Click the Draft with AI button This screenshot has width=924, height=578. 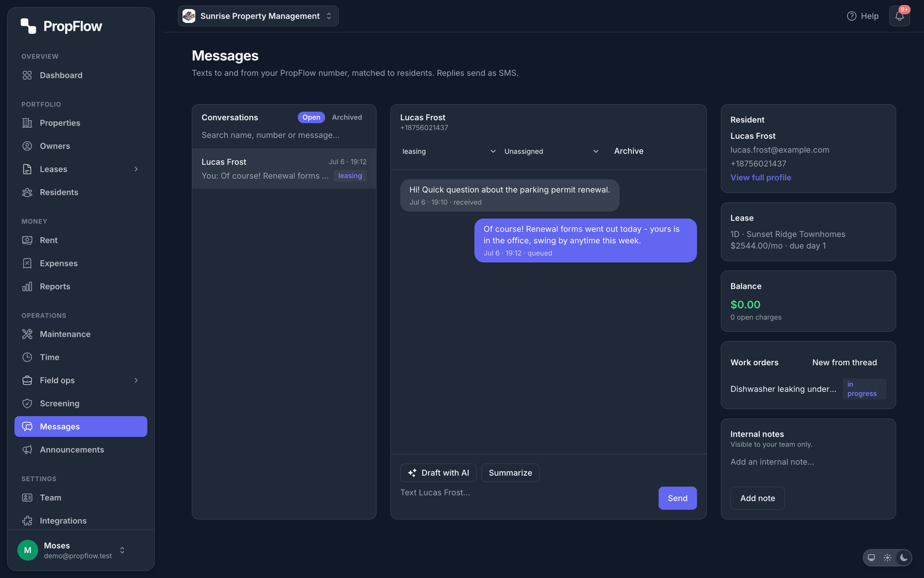point(438,473)
